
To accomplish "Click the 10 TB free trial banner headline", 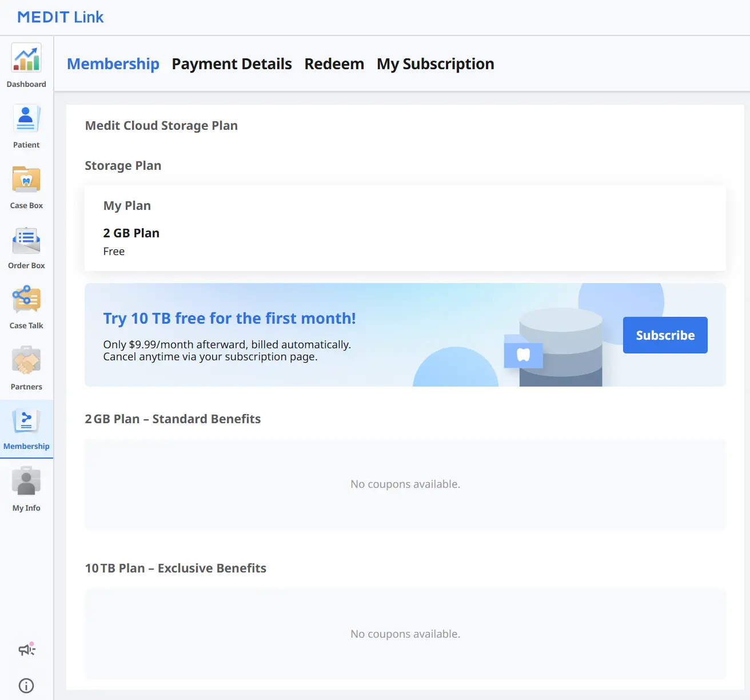I will tap(229, 318).
